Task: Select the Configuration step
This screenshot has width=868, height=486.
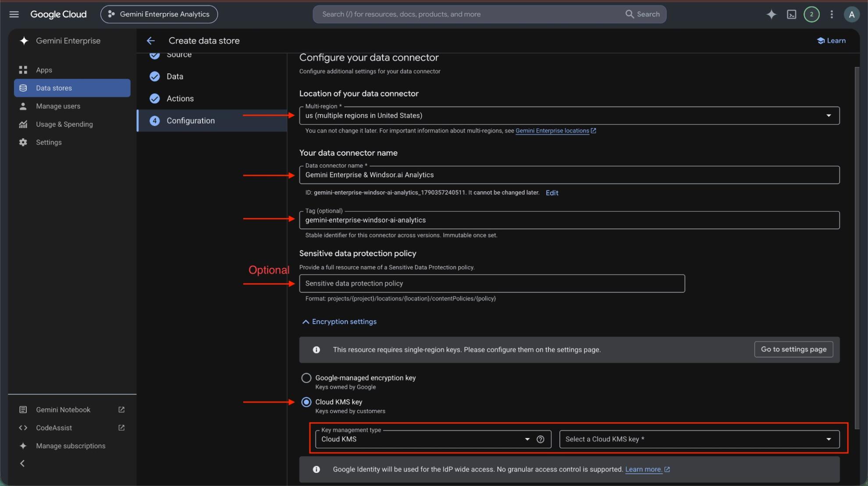Action: pos(212,121)
